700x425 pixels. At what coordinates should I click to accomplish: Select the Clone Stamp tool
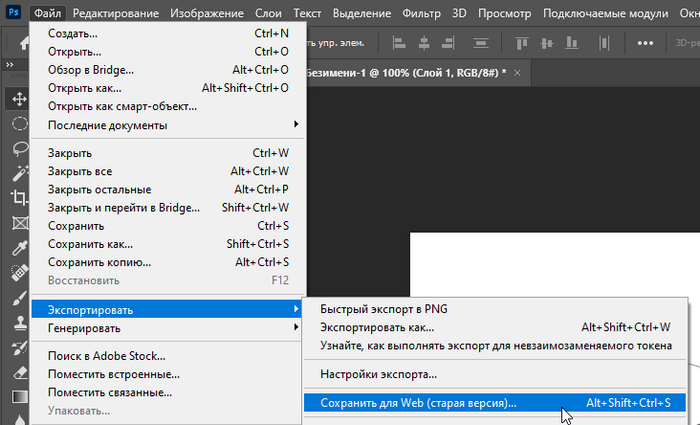19,322
